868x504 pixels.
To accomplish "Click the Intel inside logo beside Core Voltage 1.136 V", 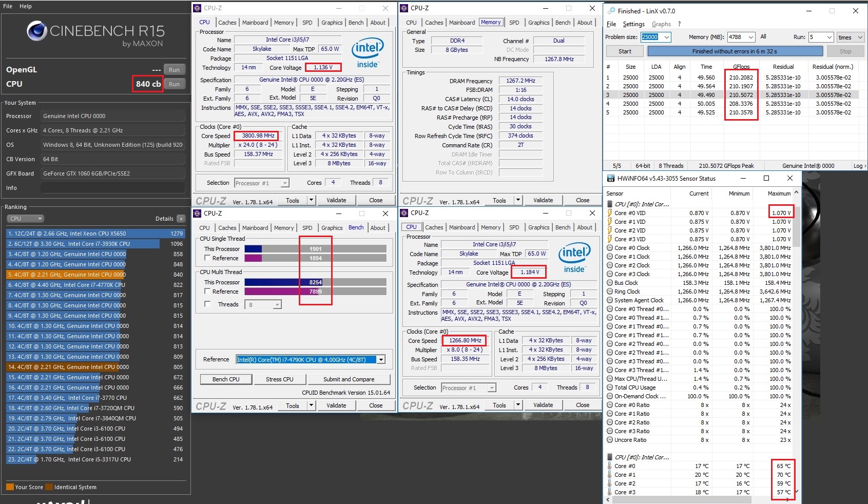I will click(368, 53).
